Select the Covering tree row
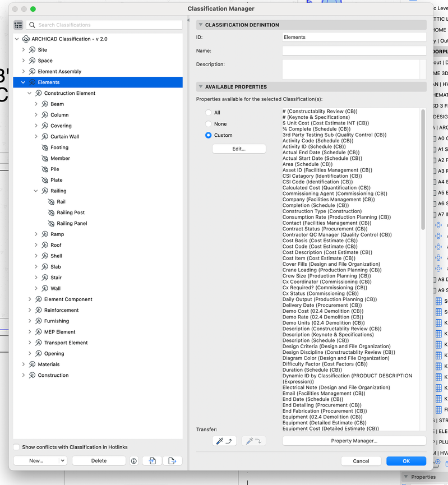448x485 pixels. [98, 126]
